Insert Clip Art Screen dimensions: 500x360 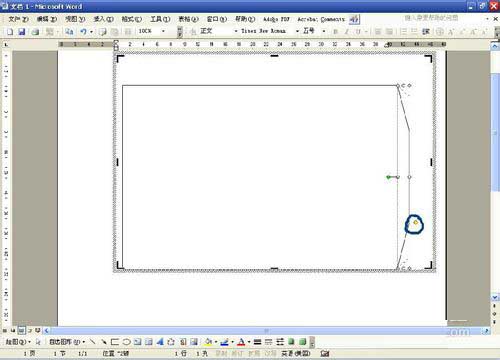[x=183, y=342]
